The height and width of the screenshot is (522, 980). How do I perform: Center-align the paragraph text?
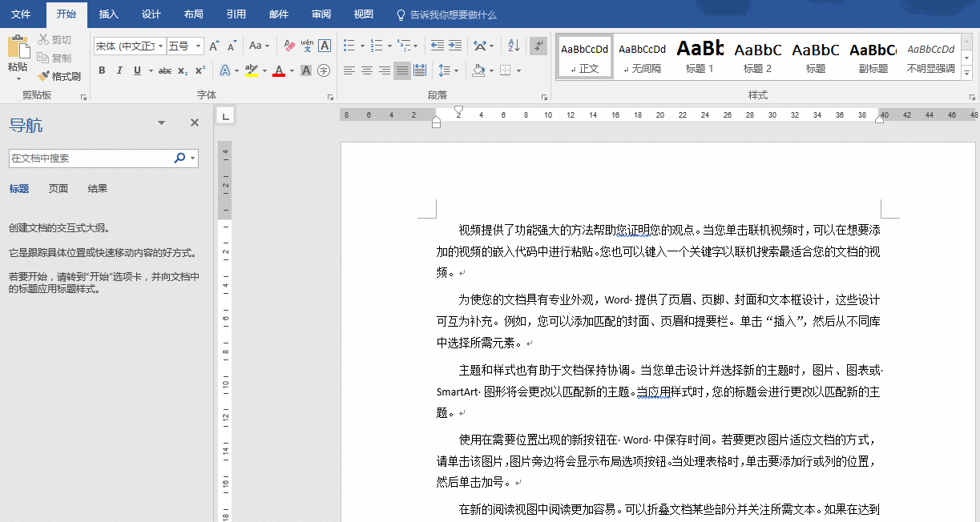[x=367, y=70]
